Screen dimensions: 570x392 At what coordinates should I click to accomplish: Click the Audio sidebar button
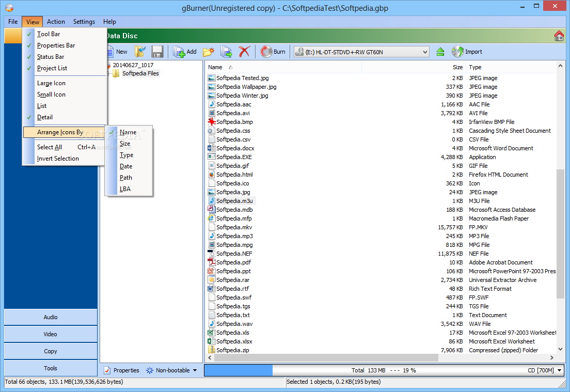coord(51,317)
